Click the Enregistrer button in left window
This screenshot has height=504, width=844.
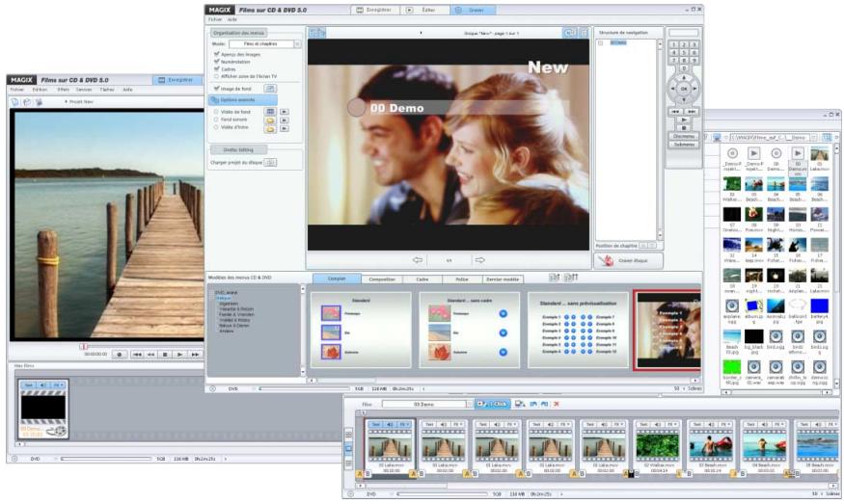(x=177, y=80)
